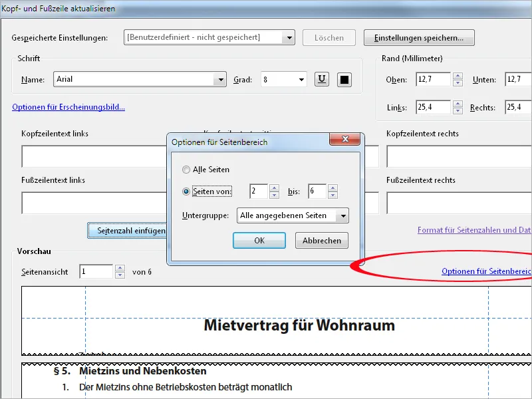Click Seitenzahl einfügen button
This screenshot has width=532, height=399.
click(x=127, y=231)
